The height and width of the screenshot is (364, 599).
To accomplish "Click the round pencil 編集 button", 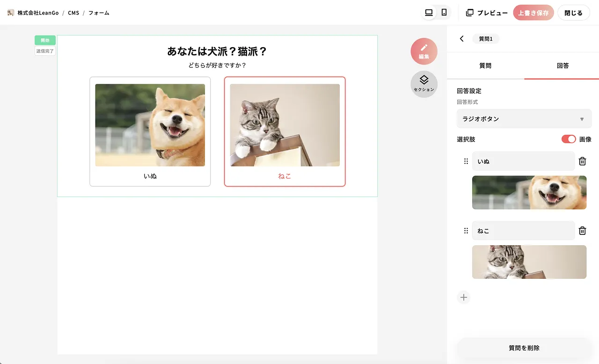I will tap(424, 51).
